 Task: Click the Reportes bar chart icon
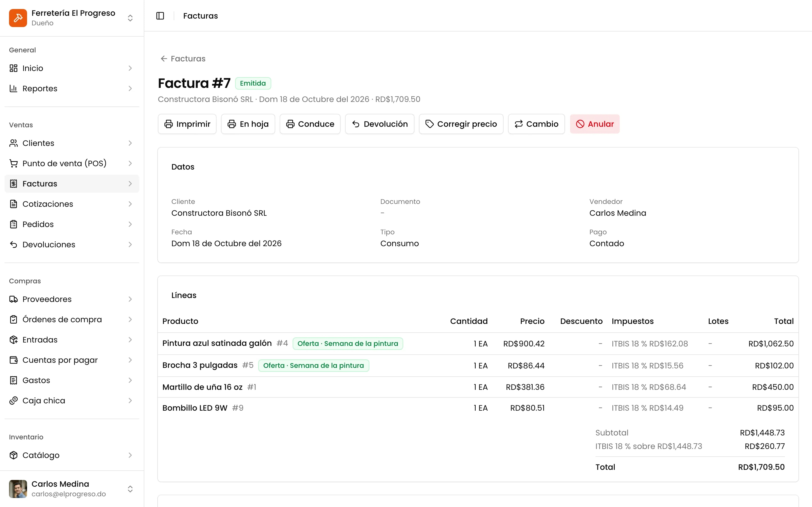[14, 88]
